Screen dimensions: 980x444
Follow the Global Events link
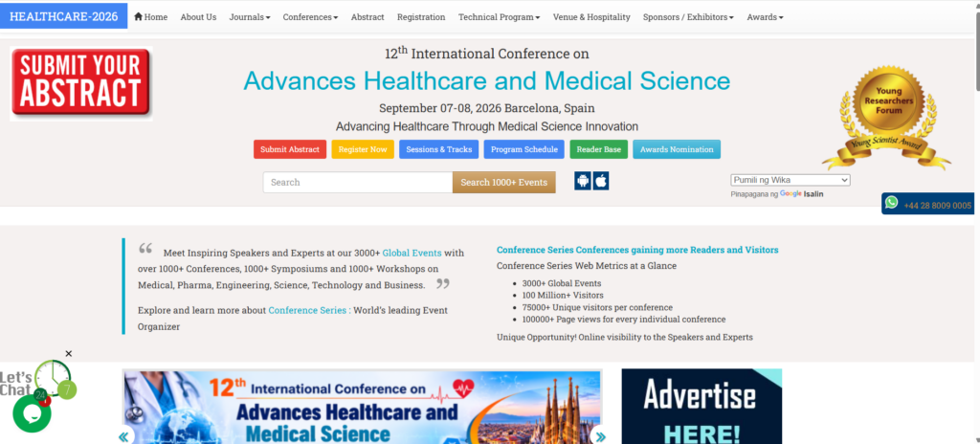click(412, 254)
